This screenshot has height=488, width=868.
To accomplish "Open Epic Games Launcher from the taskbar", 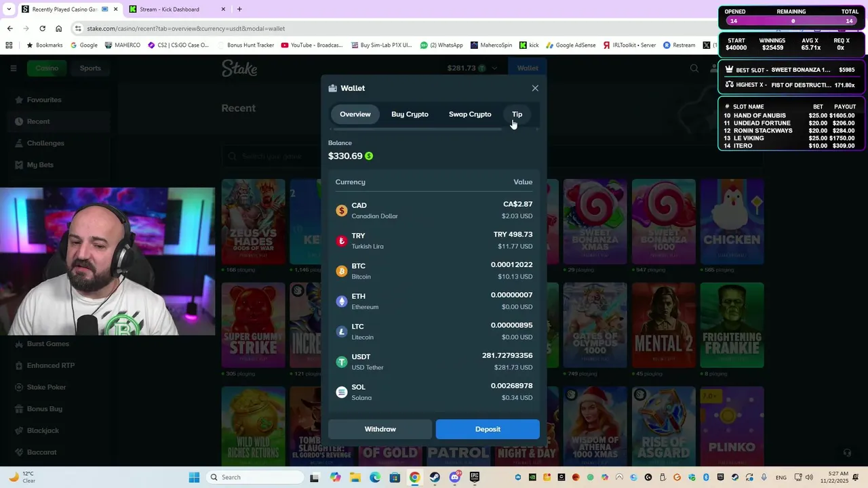I will click(474, 477).
